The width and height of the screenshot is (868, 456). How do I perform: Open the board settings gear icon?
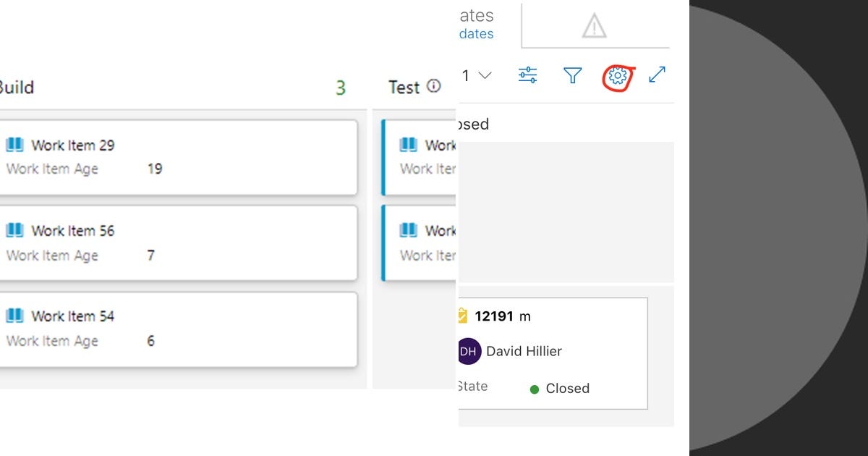click(617, 75)
